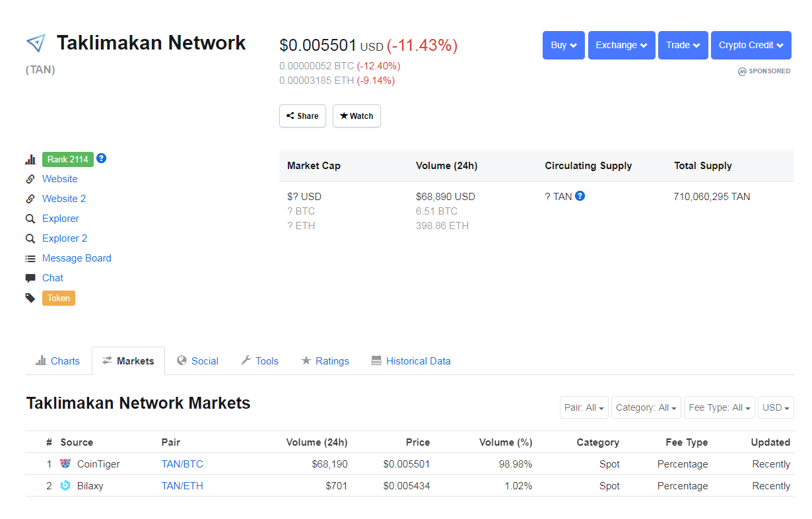Open the Tools tab
The image size is (812, 519).
pyautogui.click(x=259, y=361)
